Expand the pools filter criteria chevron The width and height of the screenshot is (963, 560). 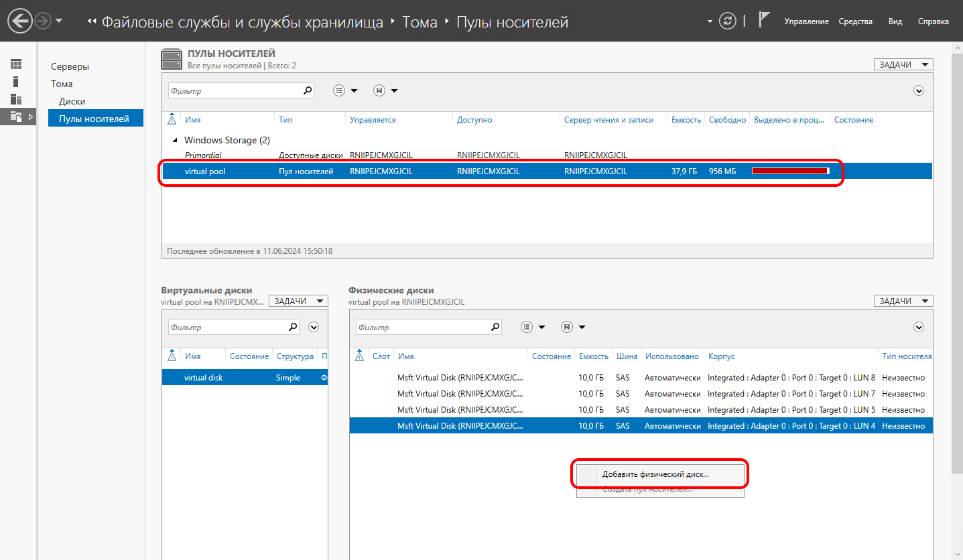[919, 90]
